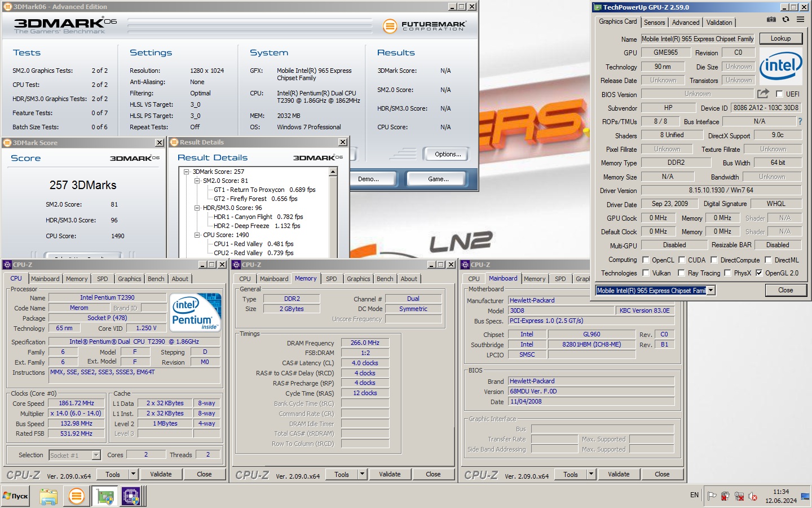Click the network tray icon
Viewport: 812px width, 508px height.
point(739,496)
